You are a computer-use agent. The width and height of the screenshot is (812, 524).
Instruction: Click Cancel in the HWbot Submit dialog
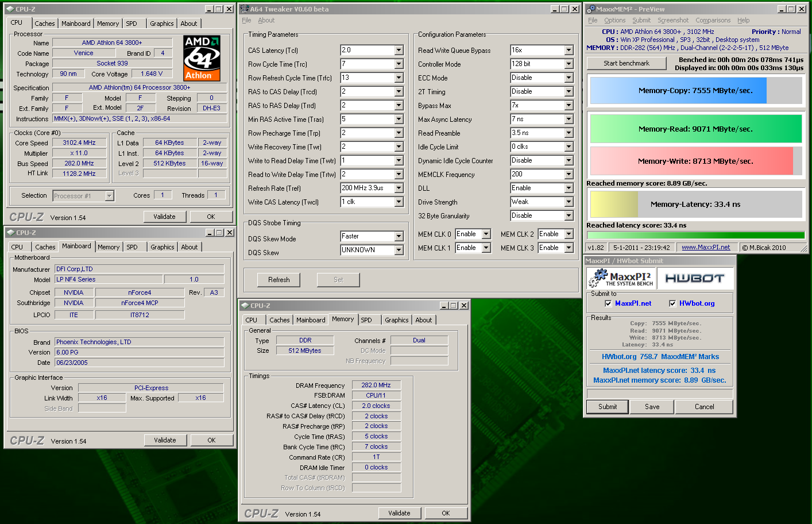[x=704, y=407]
